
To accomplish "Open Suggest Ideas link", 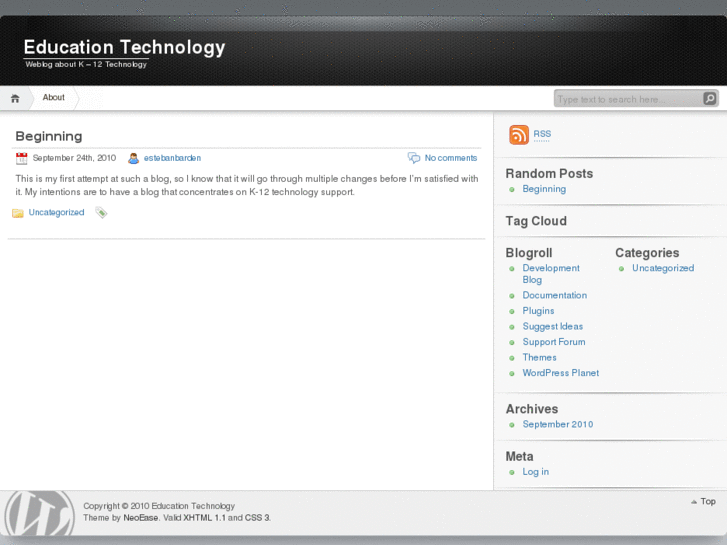I will (553, 327).
